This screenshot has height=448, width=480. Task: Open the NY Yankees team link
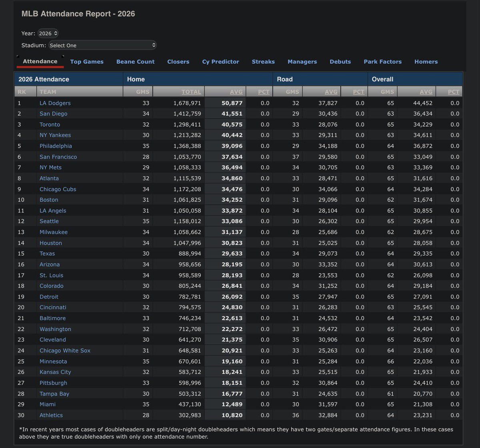point(55,135)
